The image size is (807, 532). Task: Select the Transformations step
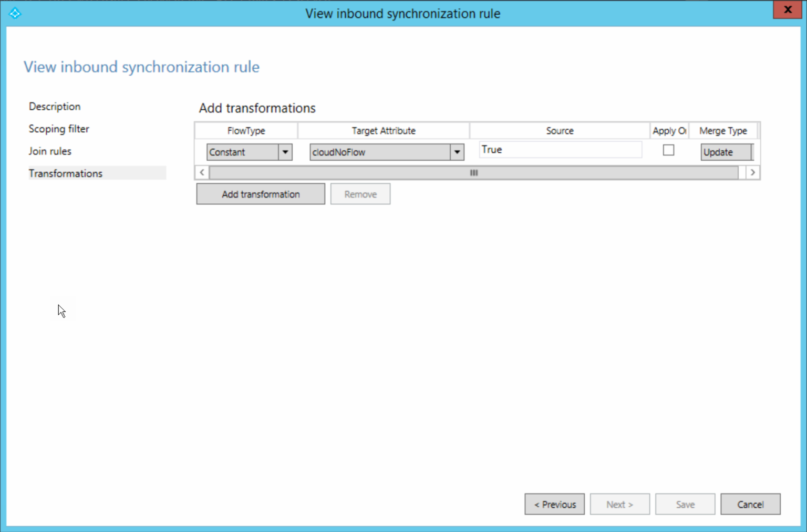pos(65,173)
